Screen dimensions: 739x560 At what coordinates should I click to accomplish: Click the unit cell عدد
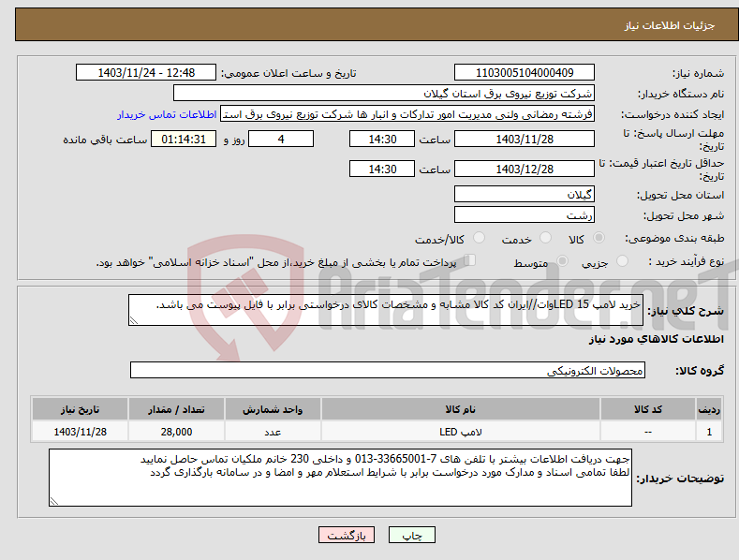[x=273, y=432]
